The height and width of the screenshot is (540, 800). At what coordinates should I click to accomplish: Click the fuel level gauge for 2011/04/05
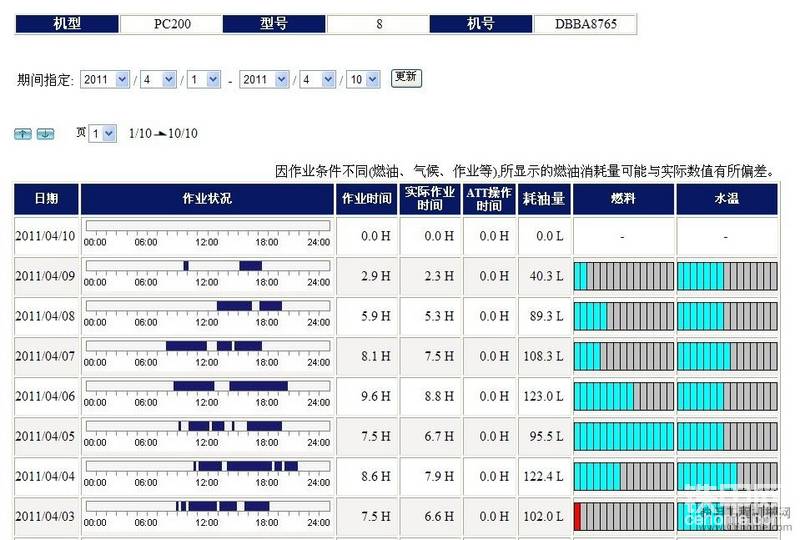click(623, 436)
